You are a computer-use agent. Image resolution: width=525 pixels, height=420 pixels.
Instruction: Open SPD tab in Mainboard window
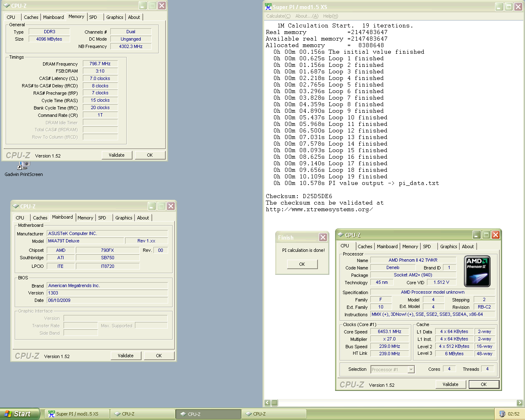pos(102,218)
